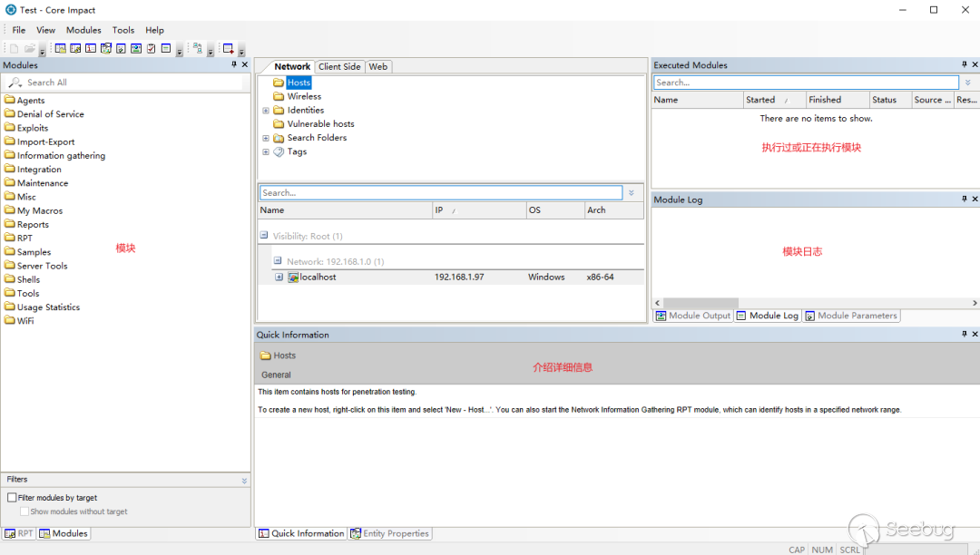Select the 192.168.1.97 cell of the localhost row
The image size is (980, 555).
459,277
